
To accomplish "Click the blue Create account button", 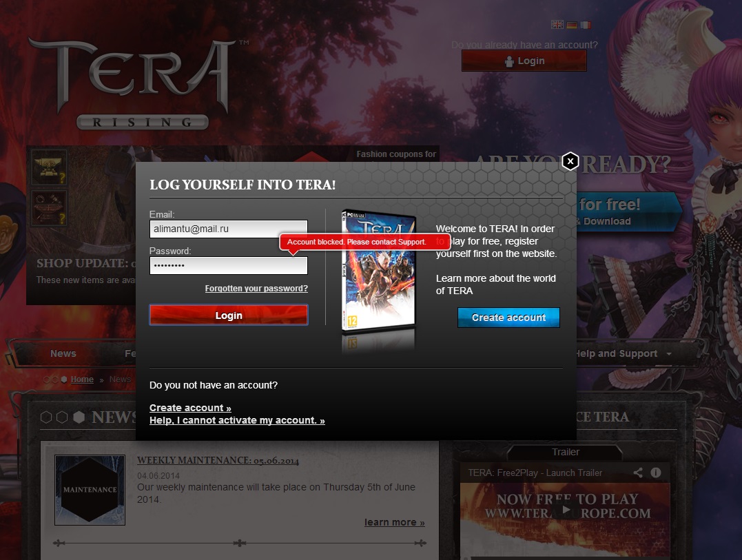I will click(x=508, y=318).
